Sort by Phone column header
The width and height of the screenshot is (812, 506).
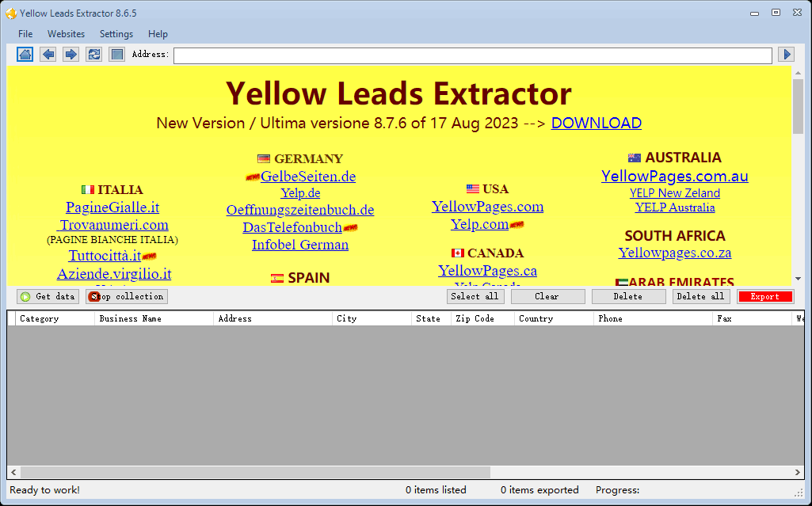[653, 318]
